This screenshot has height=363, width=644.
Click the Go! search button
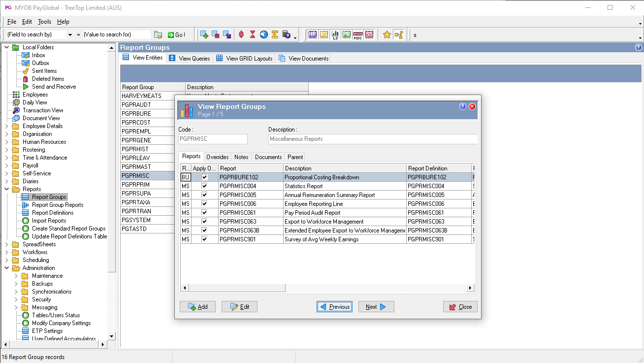coord(176,35)
